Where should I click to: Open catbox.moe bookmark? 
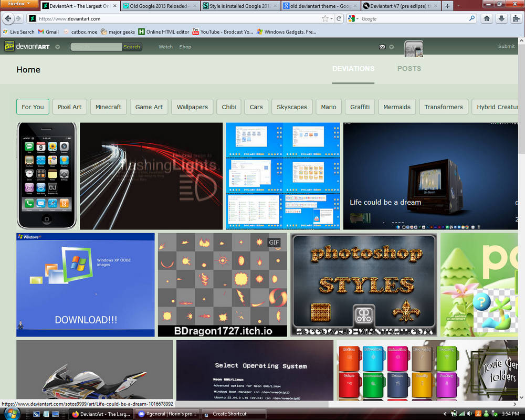[x=80, y=32]
